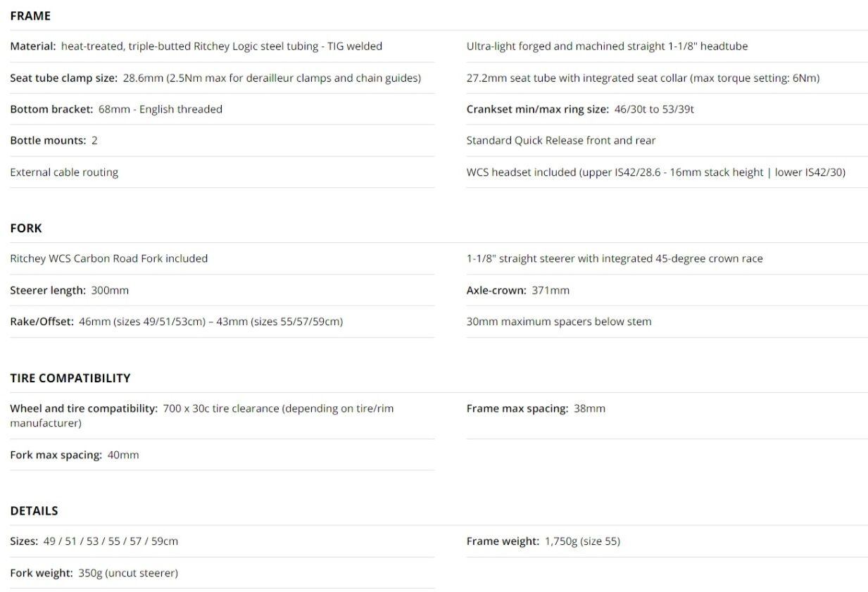Click Ritchey WCS Carbon Road Fork text
Image resolution: width=868 pixels, height=592 pixels.
tap(108, 258)
